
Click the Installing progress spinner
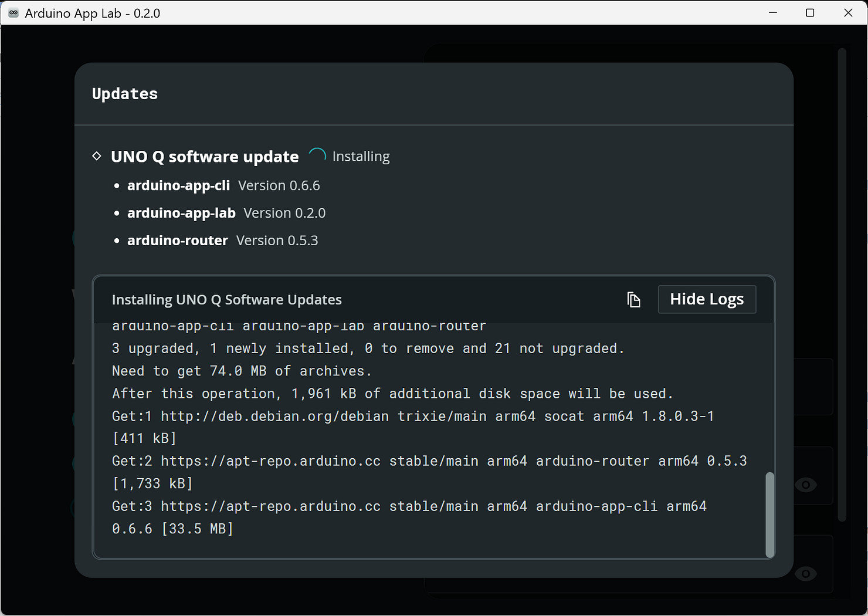coord(317,156)
